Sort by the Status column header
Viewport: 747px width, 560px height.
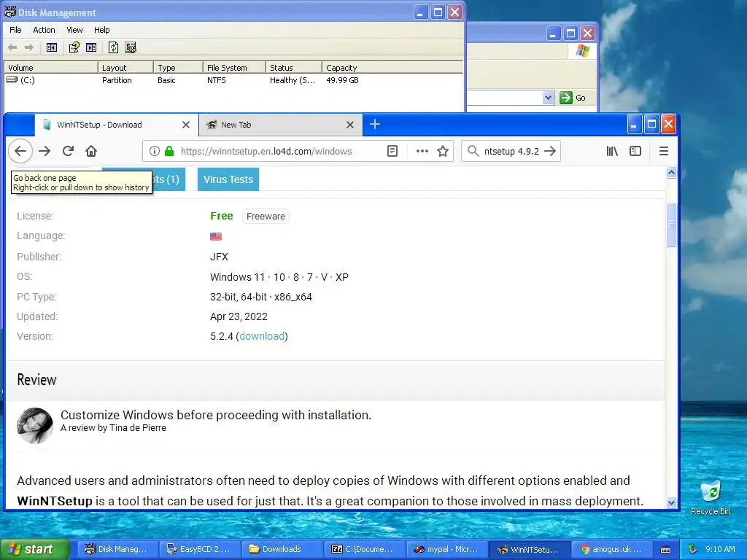coord(293,68)
